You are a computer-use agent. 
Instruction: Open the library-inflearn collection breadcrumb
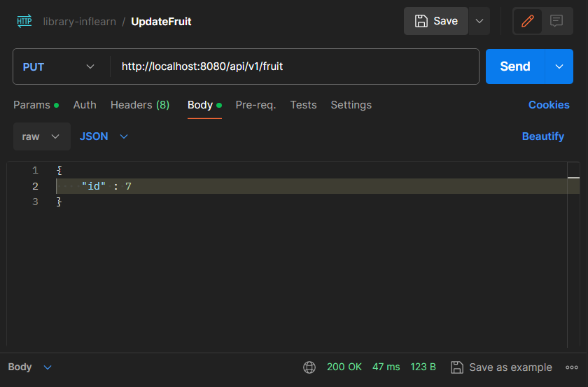[x=80, y=22]
